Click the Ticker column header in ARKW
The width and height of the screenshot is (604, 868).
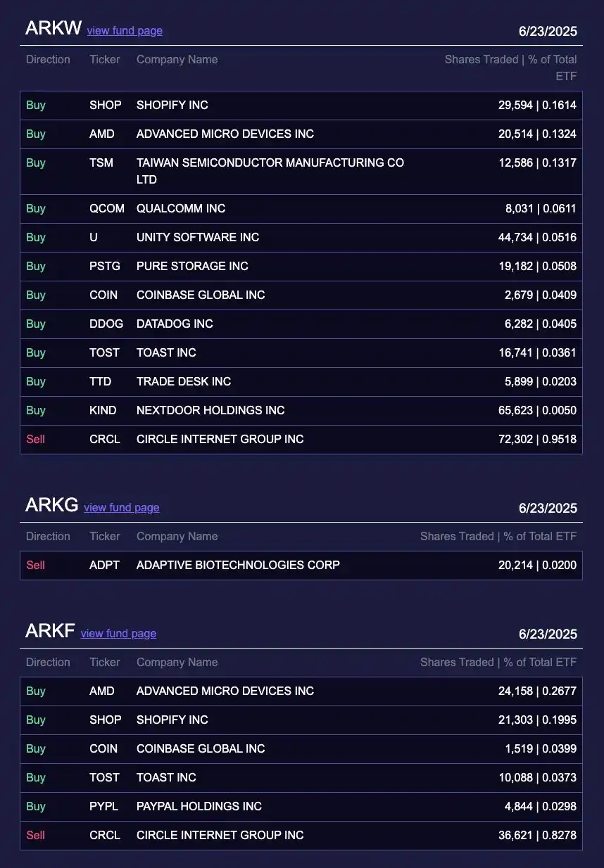click(105, 60)
